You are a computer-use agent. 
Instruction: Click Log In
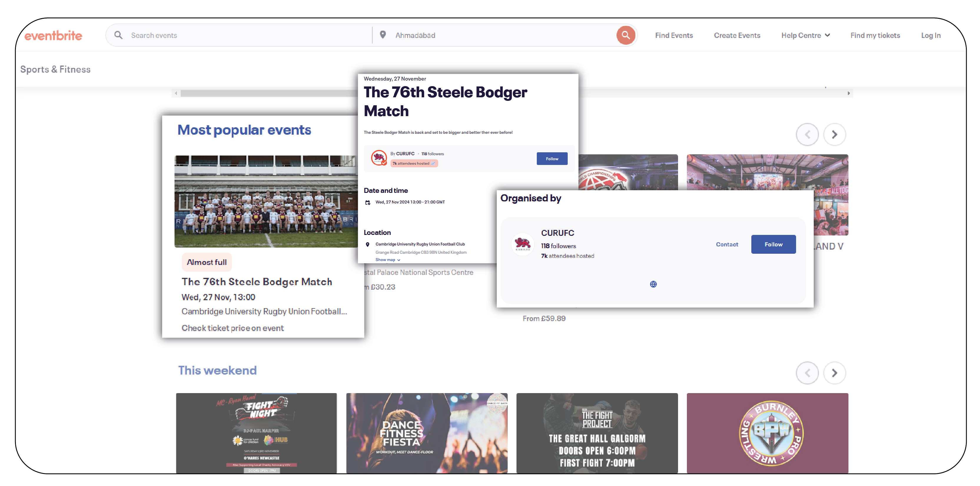click(x=931, y=35)
